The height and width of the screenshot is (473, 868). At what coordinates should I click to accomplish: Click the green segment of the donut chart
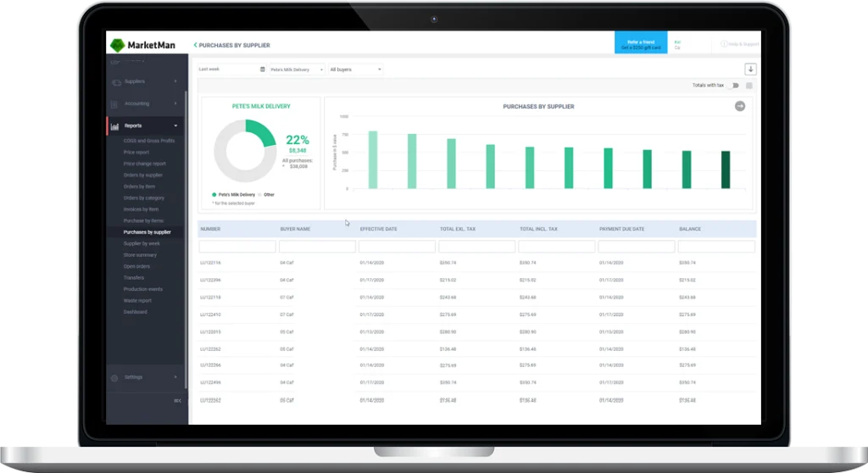click(x=263, y=131)
